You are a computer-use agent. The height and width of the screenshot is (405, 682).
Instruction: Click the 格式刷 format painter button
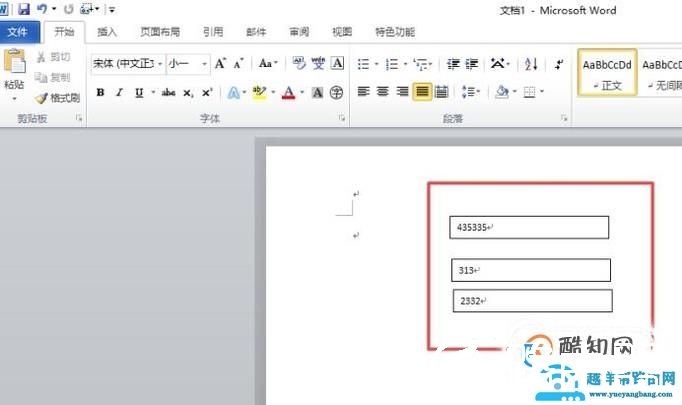click(57, 98)
